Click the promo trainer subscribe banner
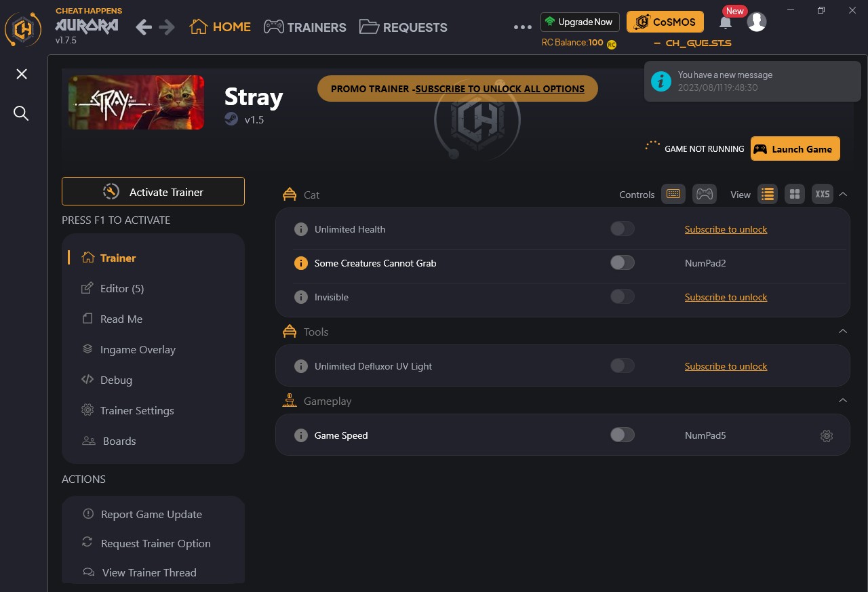The height and width of the screenshot is (592, 868). [458, 89]
